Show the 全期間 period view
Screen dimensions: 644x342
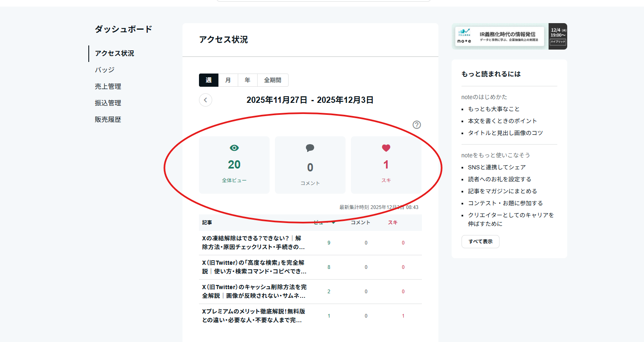[272, 80]
